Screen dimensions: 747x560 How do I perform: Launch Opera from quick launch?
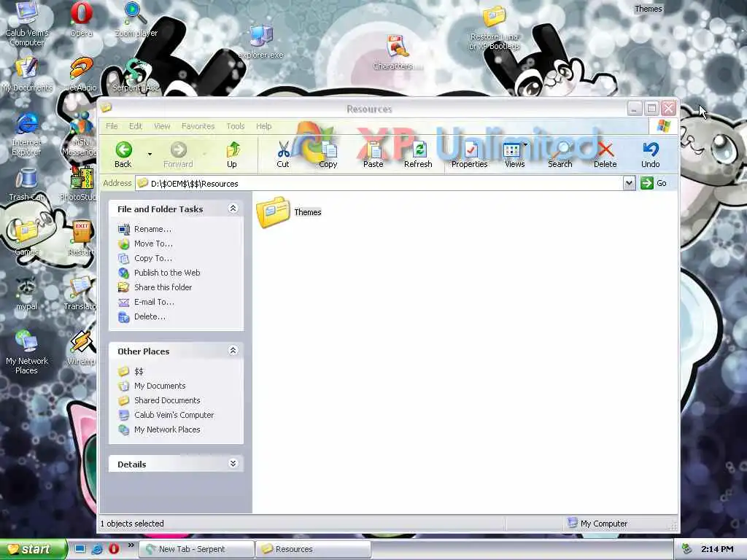tap(114, 549)
